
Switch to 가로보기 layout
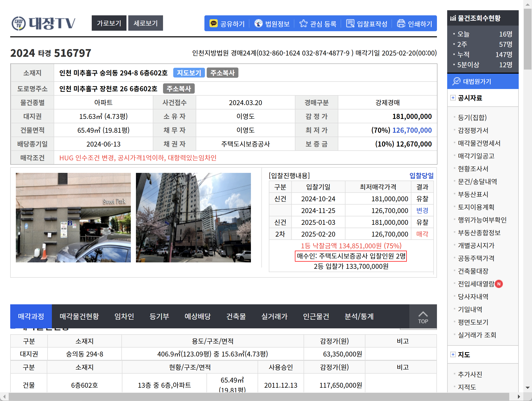pyautogui.click(x=109, y=23)
